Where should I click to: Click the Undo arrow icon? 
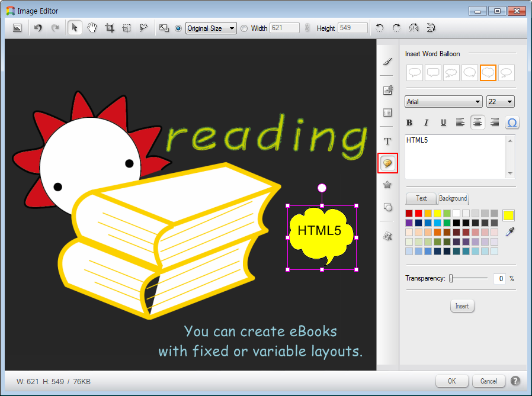(x=38, y=28)
